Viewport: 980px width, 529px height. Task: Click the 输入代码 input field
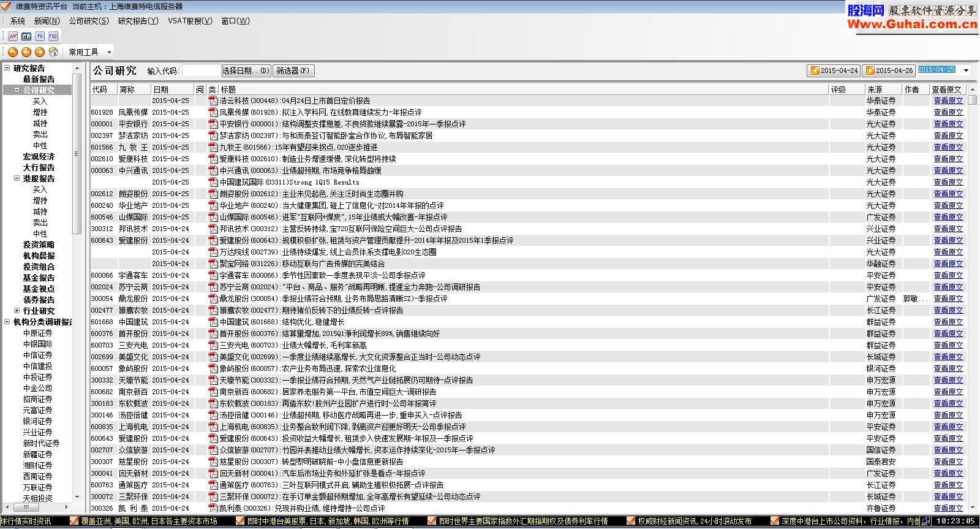pos(201,70)
